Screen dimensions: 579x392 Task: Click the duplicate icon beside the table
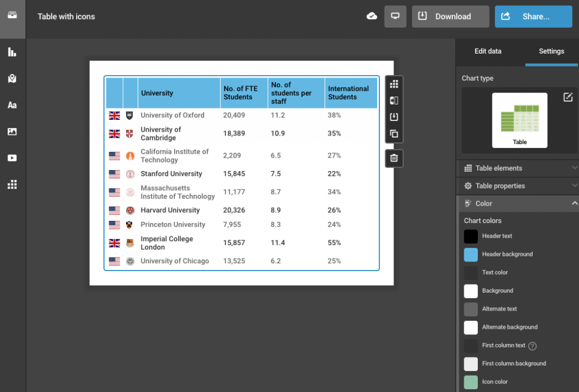[394, 134]
